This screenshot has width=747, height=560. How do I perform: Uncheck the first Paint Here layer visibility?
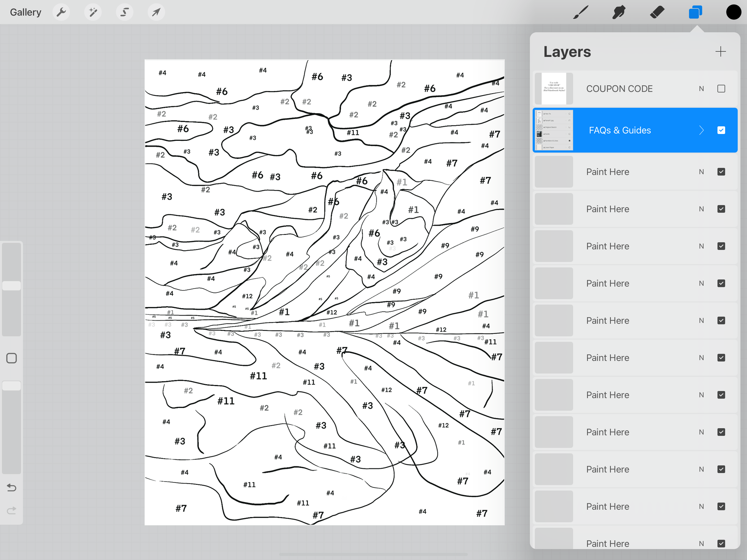coord(721,172)
